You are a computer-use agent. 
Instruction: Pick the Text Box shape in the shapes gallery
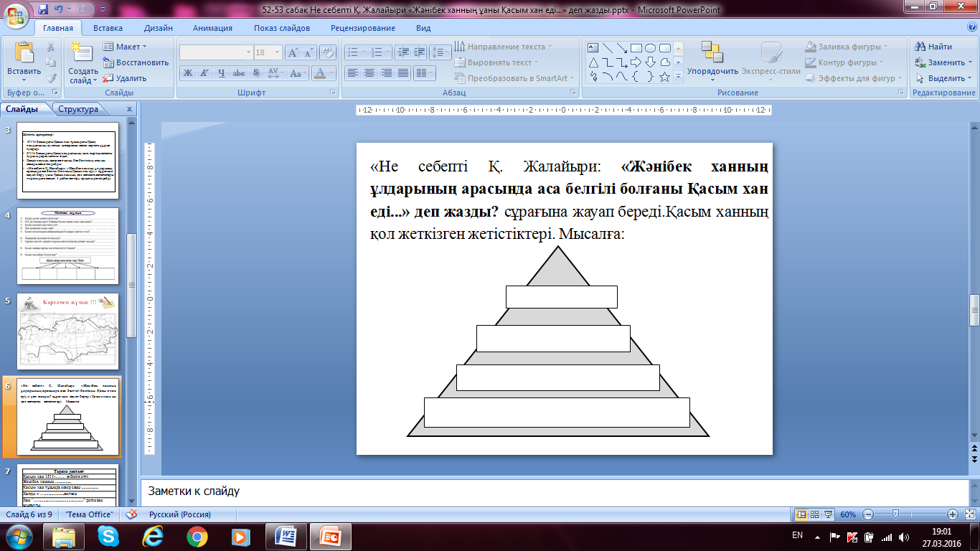tap(593, 48)
